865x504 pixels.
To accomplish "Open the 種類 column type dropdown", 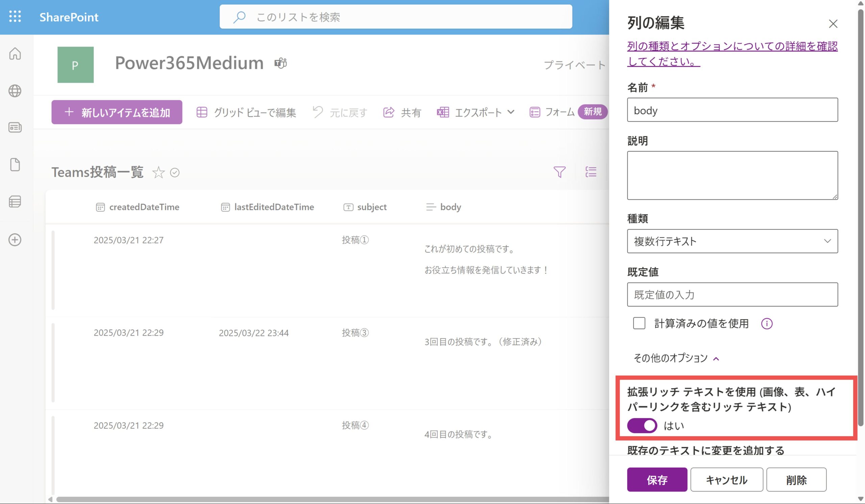I will (732, 241).
